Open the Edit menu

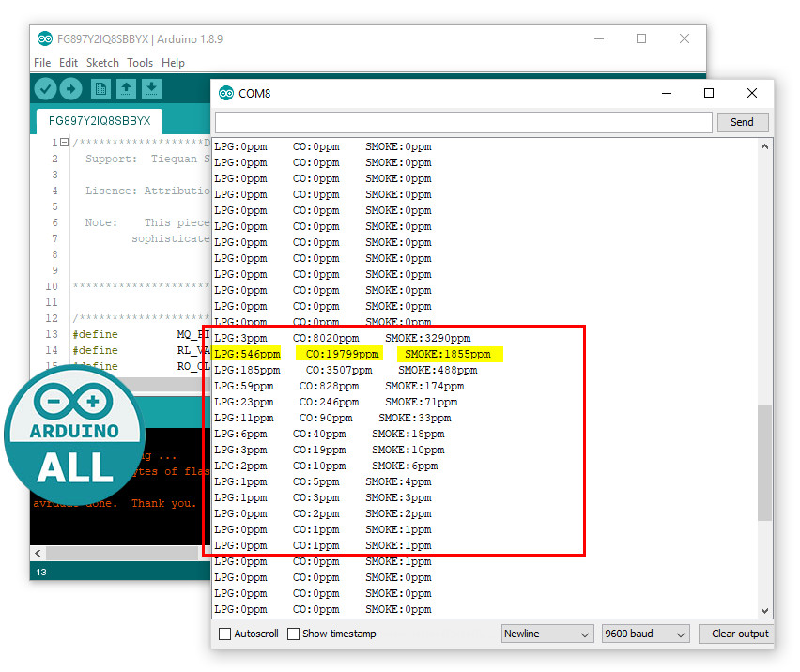(69, 63)
